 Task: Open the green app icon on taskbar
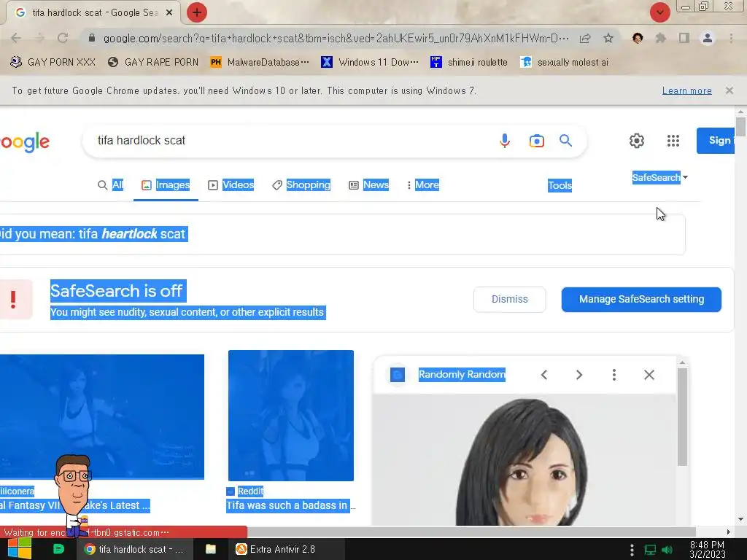pyautogui.click(x=58, y=549)
